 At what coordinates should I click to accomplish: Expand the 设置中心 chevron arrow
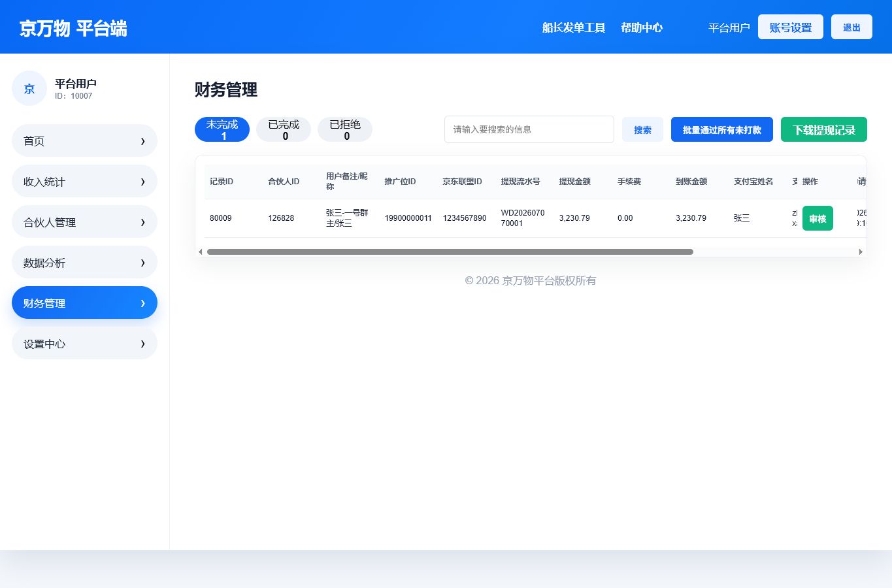[x=142, y=344]
